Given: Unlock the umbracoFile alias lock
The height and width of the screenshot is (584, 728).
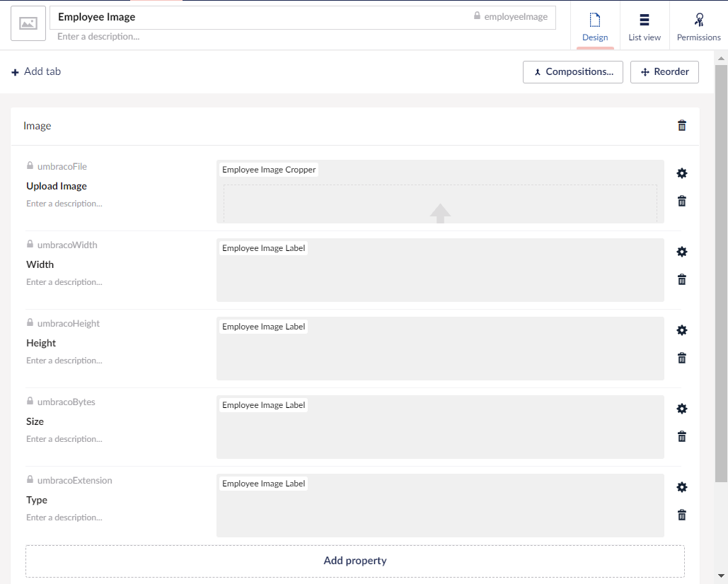Looking at the screenshot, I should pyautogui.click(x=30, y=165).
